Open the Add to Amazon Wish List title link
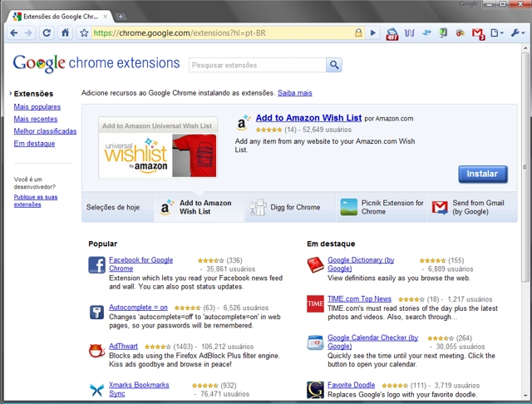Image resolution: width=532 pixels, height=404 pixels. (308, 118)
